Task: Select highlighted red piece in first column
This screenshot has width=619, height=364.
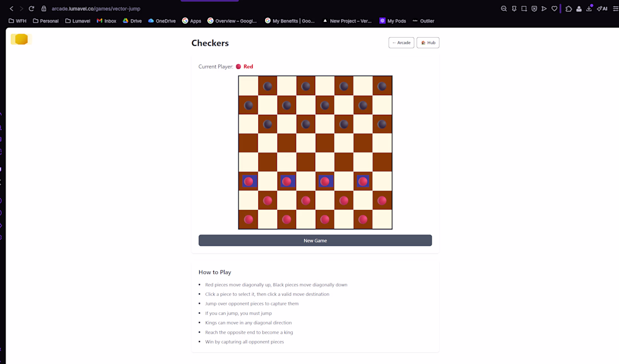Action: coord(249,182)
